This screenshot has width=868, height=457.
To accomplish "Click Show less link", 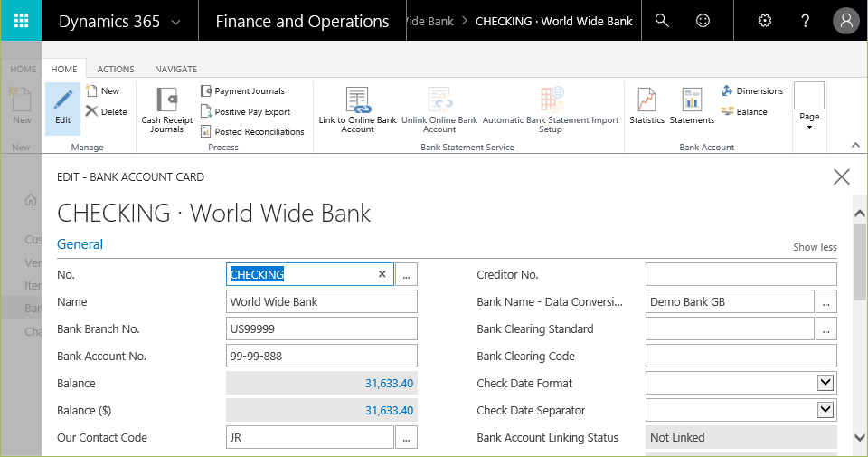I will pos(815,247).
